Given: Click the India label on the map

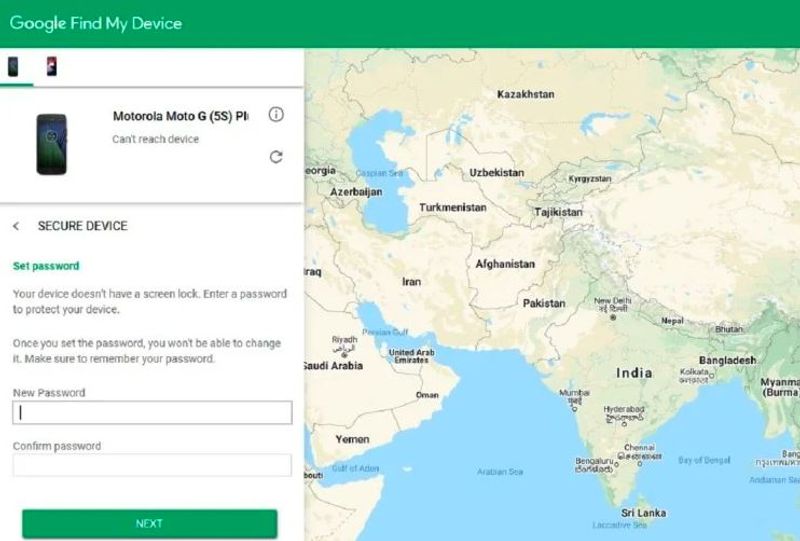Looking at the screenshot, I should point(634,373).
